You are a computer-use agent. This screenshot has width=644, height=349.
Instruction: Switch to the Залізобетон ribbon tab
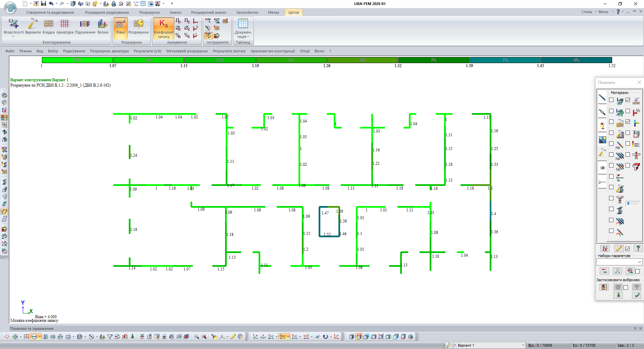[247, 12]
